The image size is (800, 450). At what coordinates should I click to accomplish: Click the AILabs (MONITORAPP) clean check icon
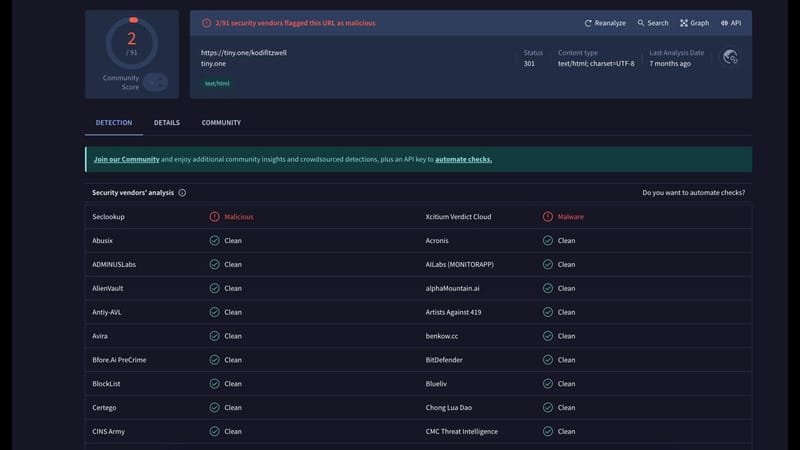[x=547, y=264]
